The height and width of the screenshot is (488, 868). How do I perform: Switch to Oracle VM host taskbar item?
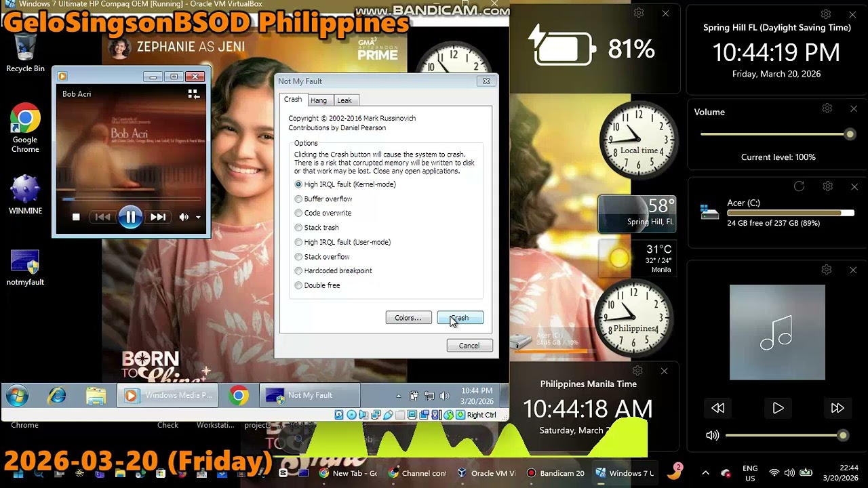coord(486,473)
